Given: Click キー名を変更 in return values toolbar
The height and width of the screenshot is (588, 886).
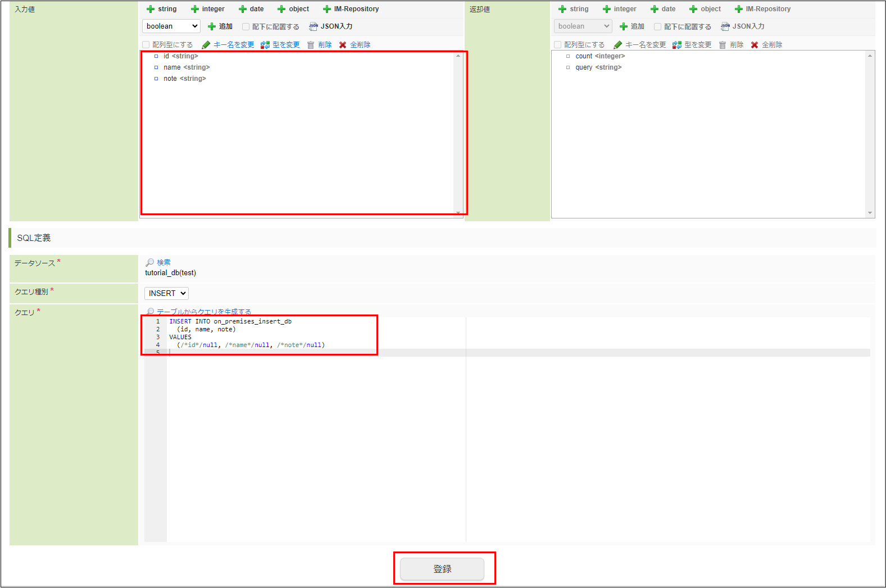Looking at the screenshot, I should (640, 45).
